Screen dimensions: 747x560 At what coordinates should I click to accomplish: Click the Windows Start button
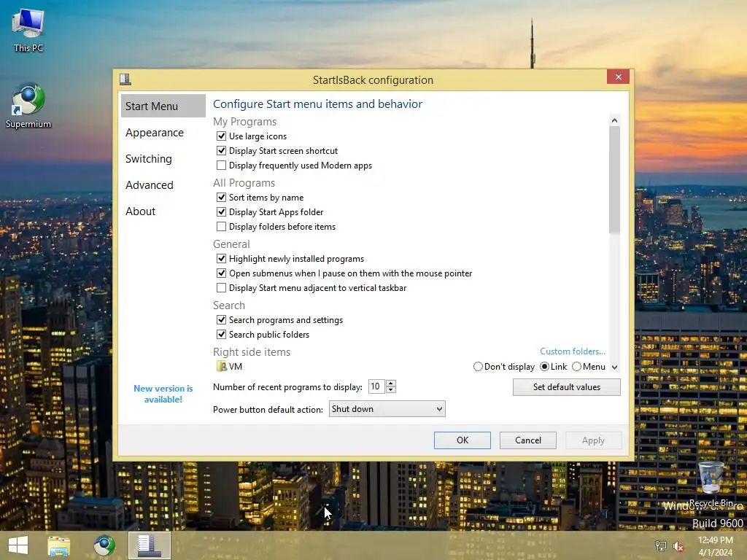[x=18, y=545]
